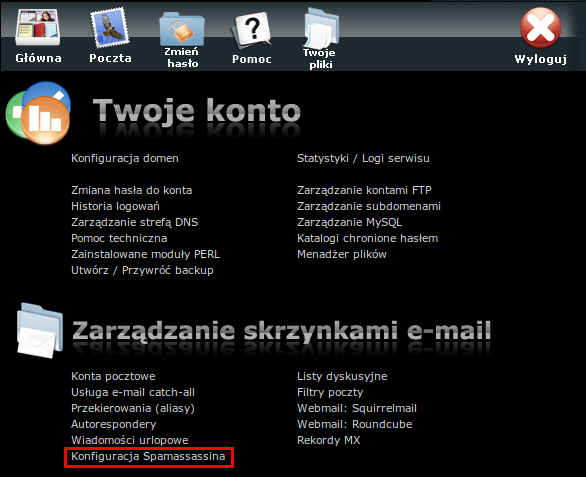Open Konfiguracja Spamassassina link
Viewport: 586px width, 477px height.
(x=148, y=456)
